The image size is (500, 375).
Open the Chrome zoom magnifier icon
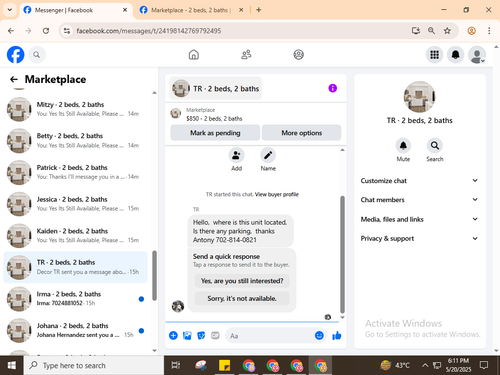pyautogui.click(x=431, y=31)
